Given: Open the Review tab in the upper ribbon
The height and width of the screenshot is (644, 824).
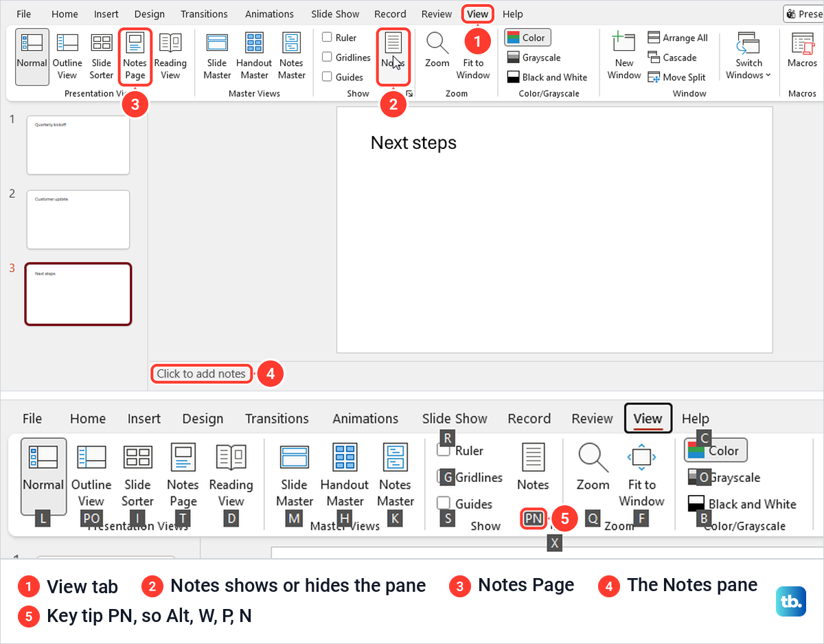Looking at the screenshot, I should click(x=437, y=14).
